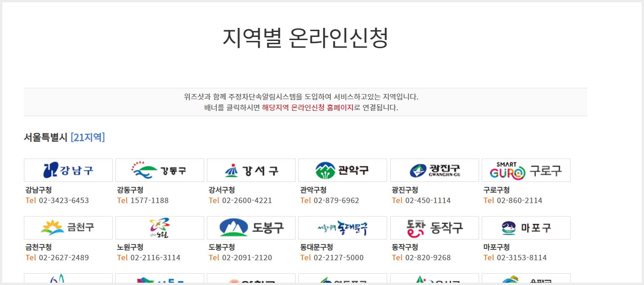Image resolution: width=644 pixels, height=285 pixels.
Task: Select phone number 02-2600-4221
Action: 247,200
